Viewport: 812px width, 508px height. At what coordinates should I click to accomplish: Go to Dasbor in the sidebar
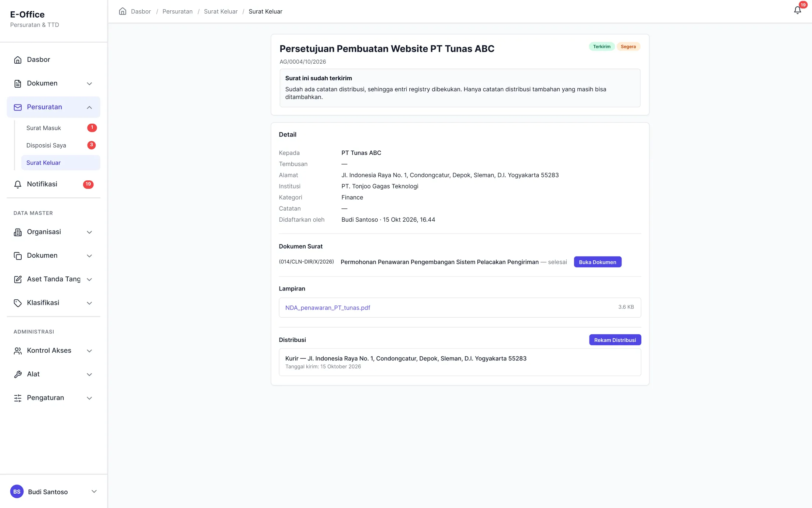tap(53, 60)
